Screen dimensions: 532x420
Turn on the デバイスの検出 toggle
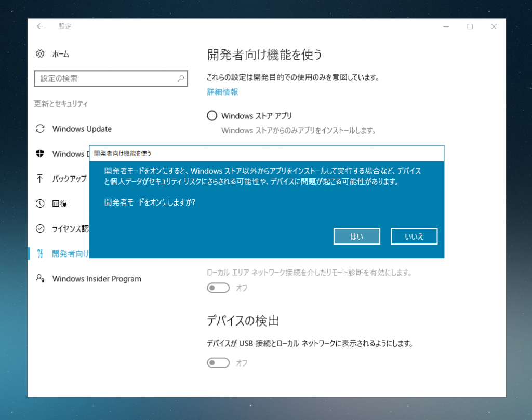[218, 362]
